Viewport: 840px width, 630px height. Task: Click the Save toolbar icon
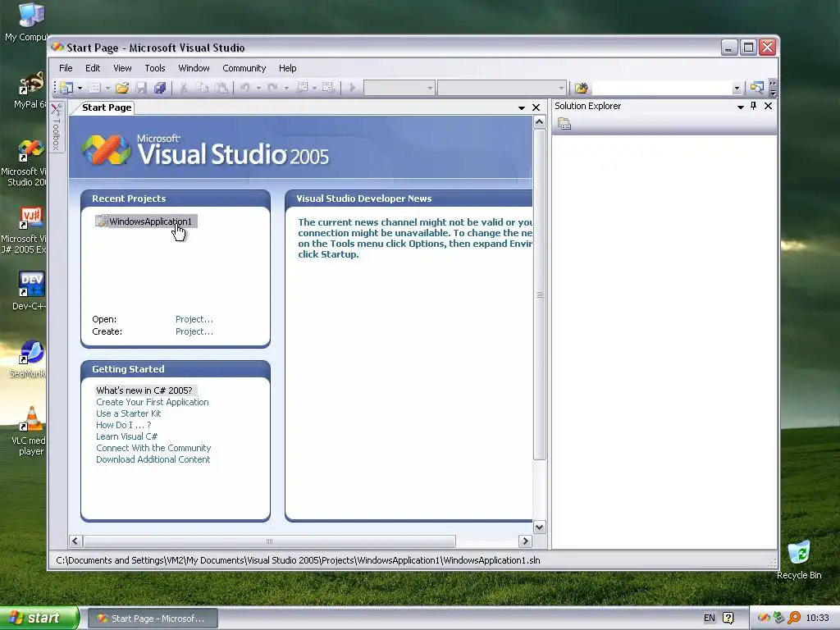pyautogui.click(x=141, y=88)
